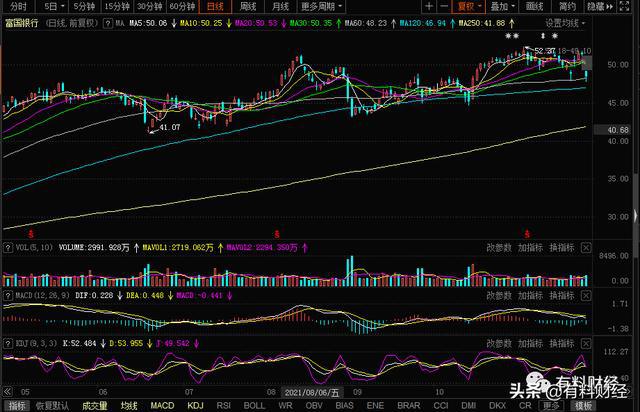Viewport: 640px width, 412px height.
Task: Switch to the 周线 weekly tab
Action: pos(248,7)
